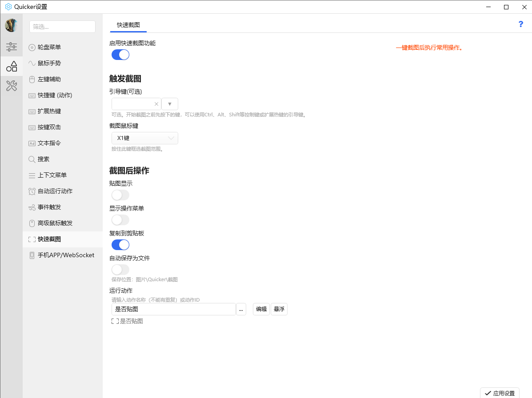This screenshot has height=398, width=532.
Task: Select 自动运行动作 in the sidebar
Action: (62, 191)
